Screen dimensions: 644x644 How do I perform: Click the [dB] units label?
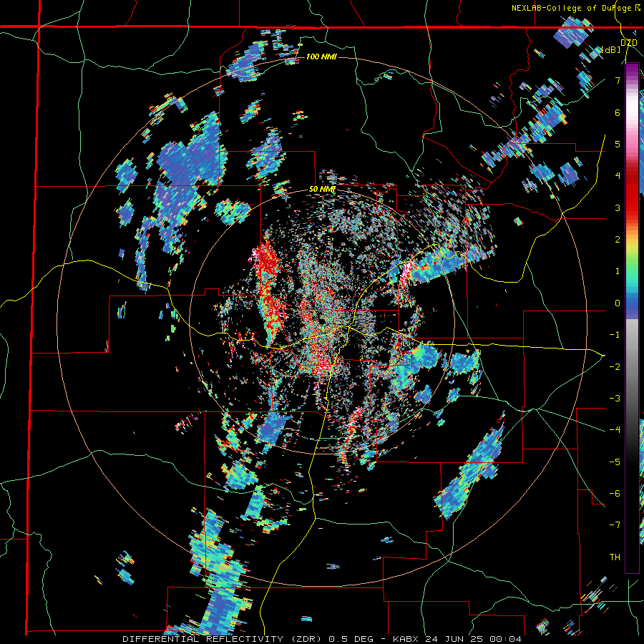610,50
